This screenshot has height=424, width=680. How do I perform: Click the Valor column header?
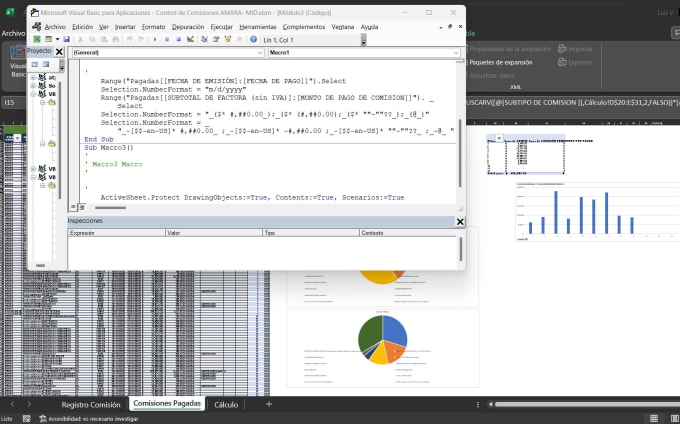pos(214,233)
